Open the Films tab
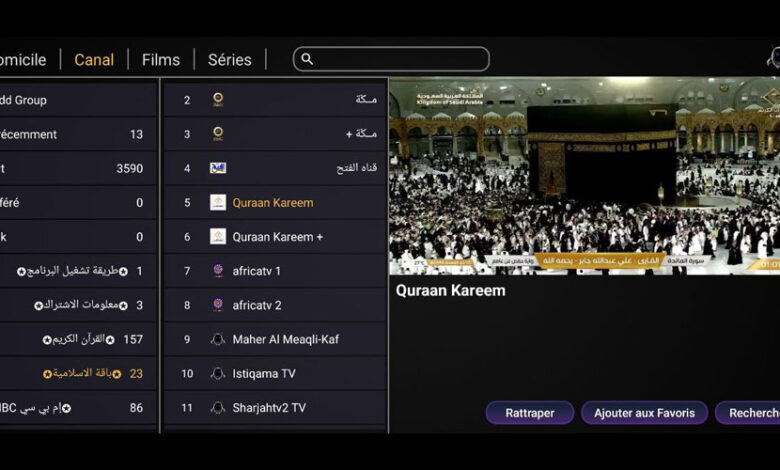Viewport: 780px width, 470px height. [161, 60]
